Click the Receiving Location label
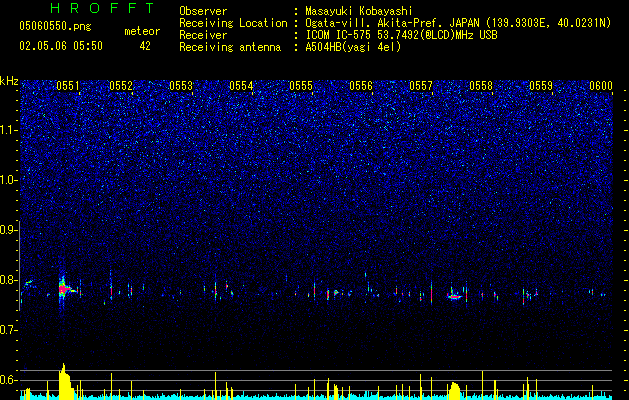629x400 pixels. (x=233, y=23)
